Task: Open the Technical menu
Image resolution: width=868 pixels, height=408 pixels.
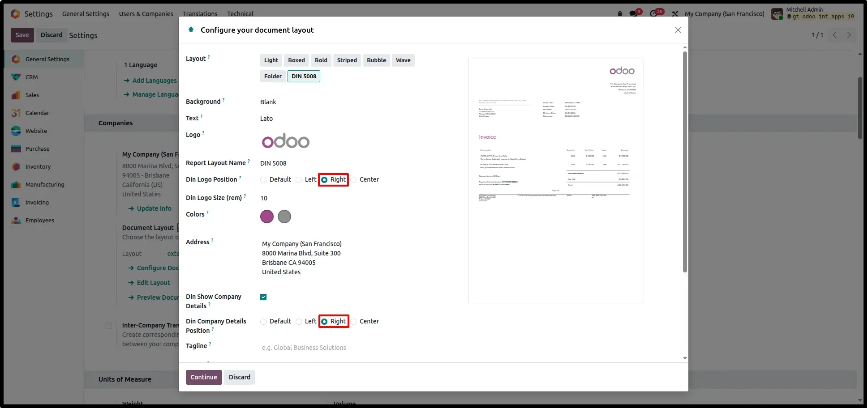Action: (x=240, y=14)
